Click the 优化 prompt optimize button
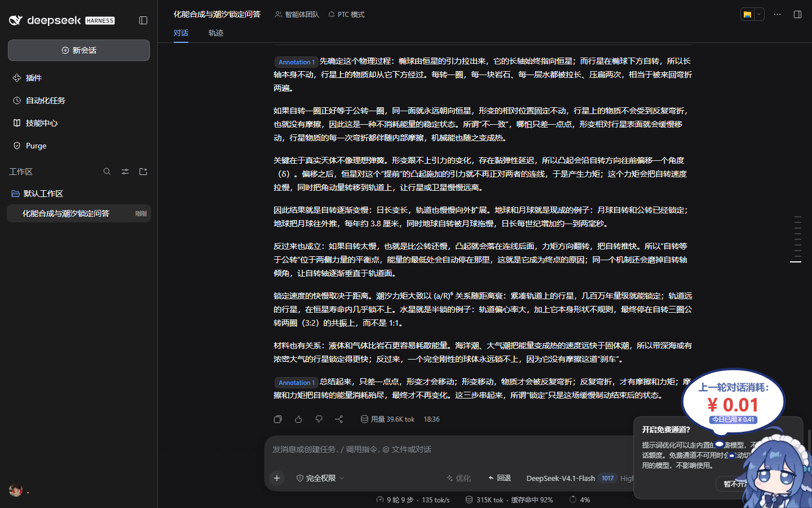 tap(458, 478)
